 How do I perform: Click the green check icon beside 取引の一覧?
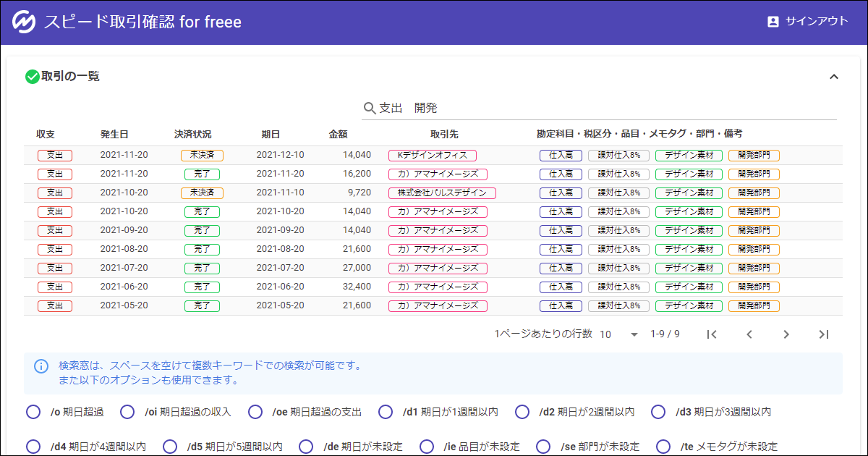click(32, 75)
